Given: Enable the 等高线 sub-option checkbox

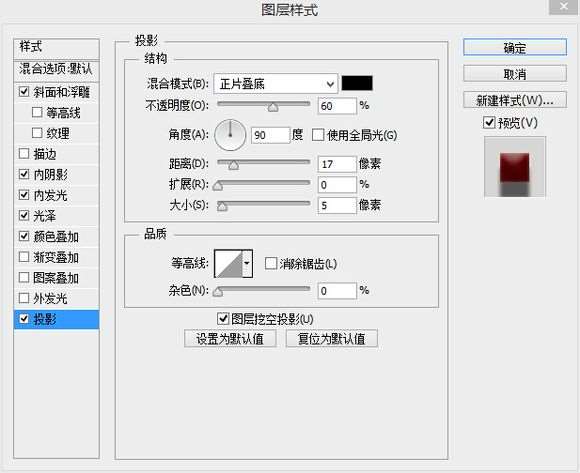Looking at the screenshot, I should pyautogui.click(x=37, y=112).
